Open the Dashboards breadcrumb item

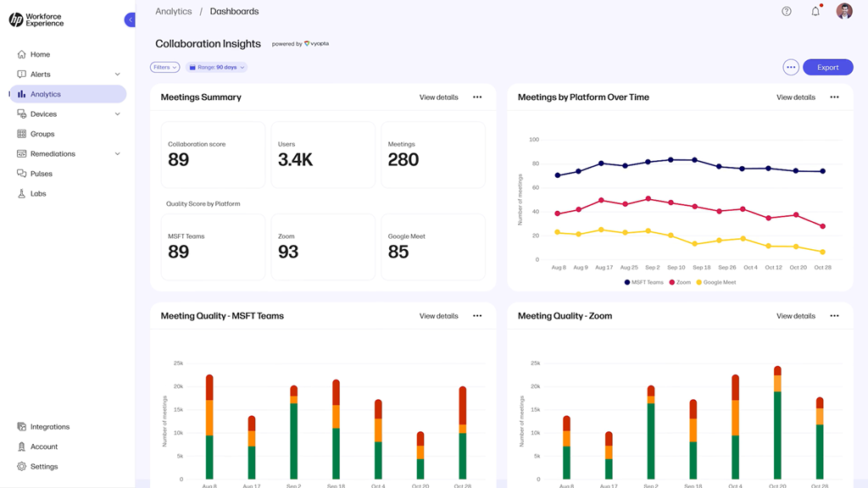(234, 11)
